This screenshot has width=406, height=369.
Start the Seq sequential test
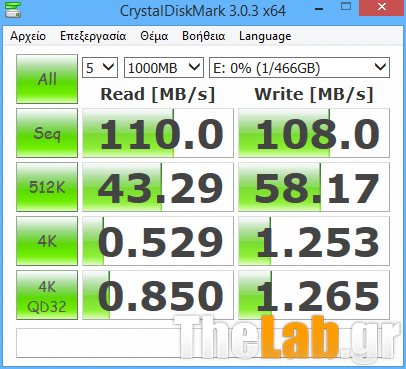[x=47, y=133]
